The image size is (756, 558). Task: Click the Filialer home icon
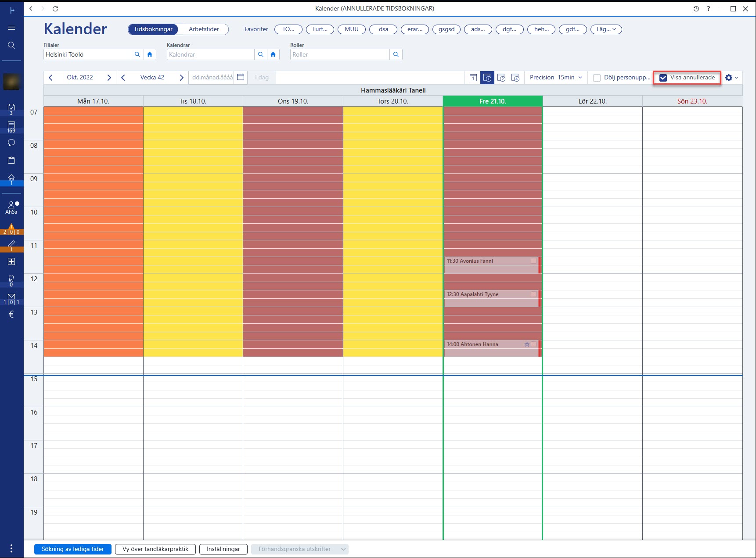point(150,54)
